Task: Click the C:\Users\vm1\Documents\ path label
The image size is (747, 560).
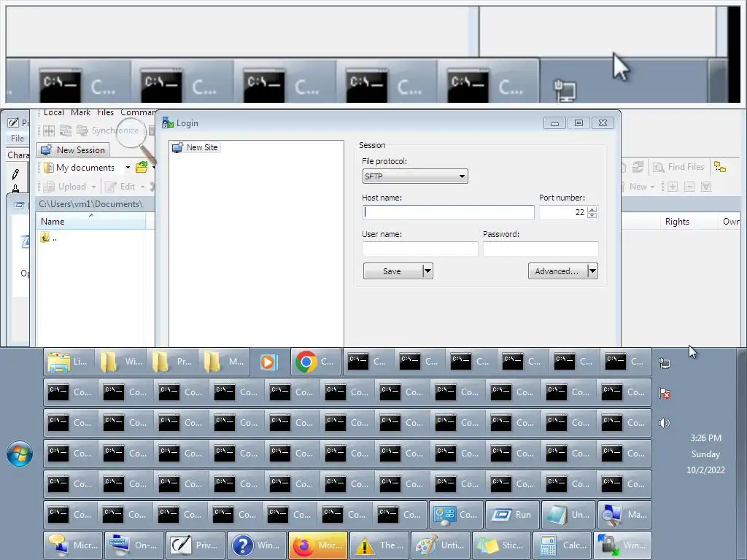Action: click(90, 204)
